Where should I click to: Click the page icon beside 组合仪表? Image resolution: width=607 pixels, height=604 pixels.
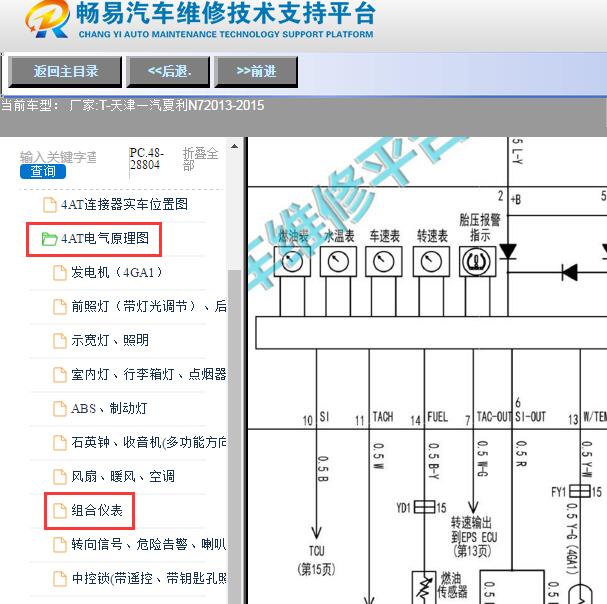pyautogui.click(x=60, y=511)
